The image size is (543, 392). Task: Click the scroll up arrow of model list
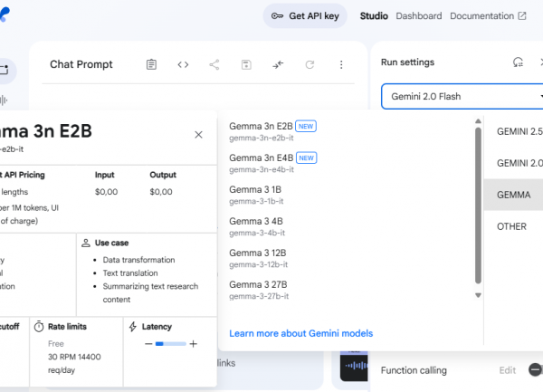[478, 121]
